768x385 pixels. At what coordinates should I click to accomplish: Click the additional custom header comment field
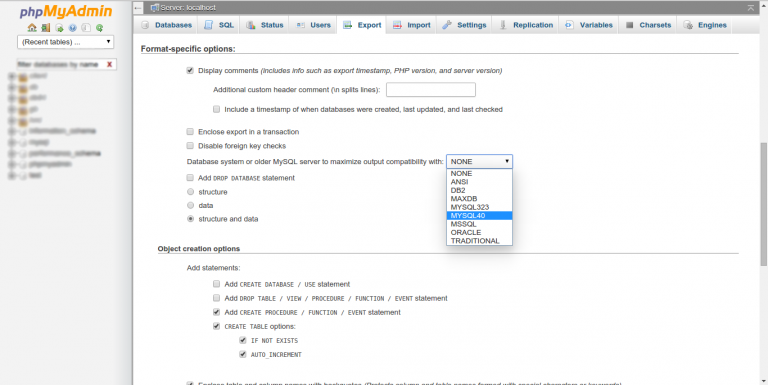431,90
